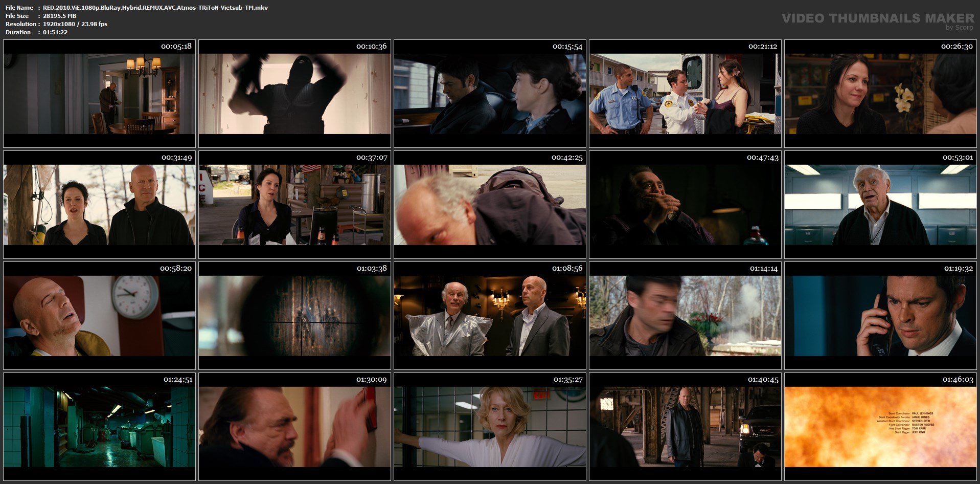Click the duration value 01:51:22
Screen dimensions: 980x484
coord(55,32)
